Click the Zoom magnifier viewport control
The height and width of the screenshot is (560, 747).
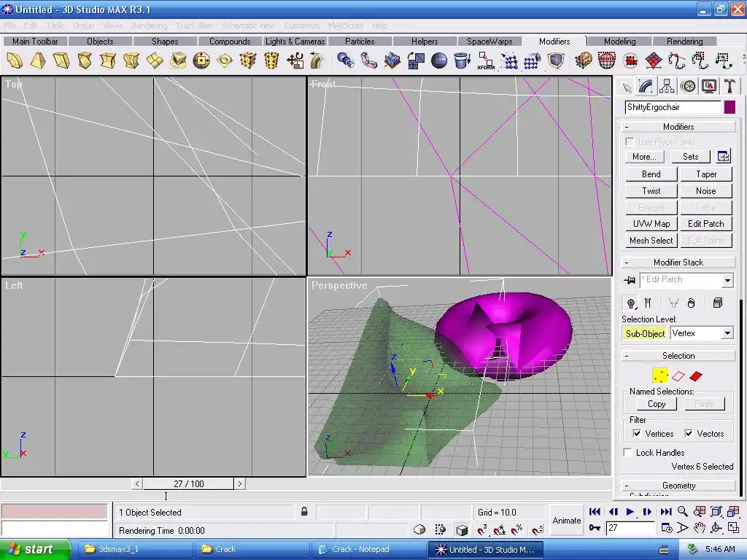pyautogui.click(x=682, y=511)
